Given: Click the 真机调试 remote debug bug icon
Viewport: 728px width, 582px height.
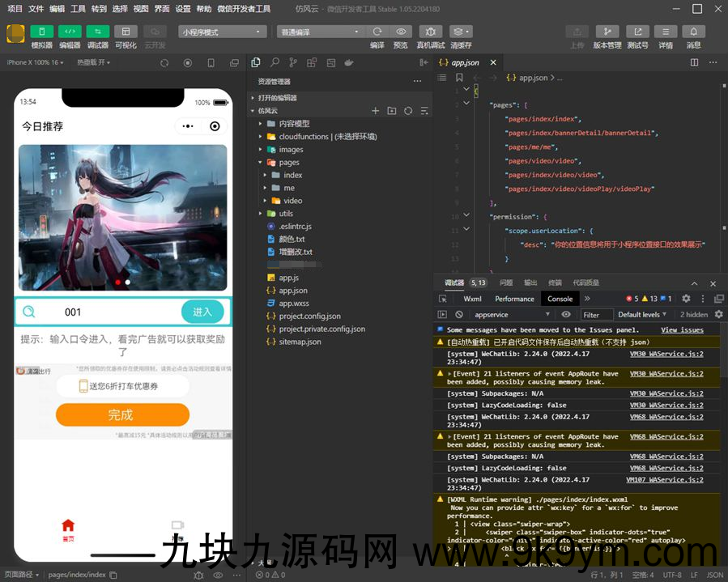Looking at the screenshot, I should point(430,32).
